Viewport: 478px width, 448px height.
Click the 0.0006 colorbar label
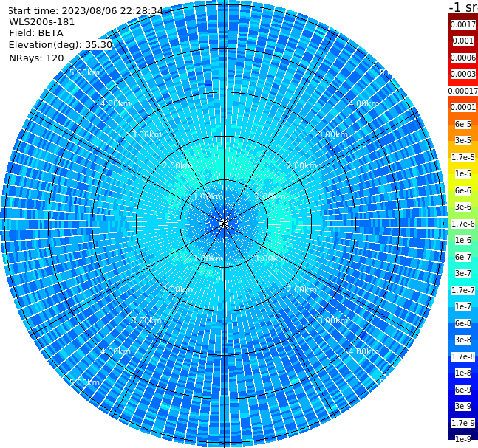point(463,58)
